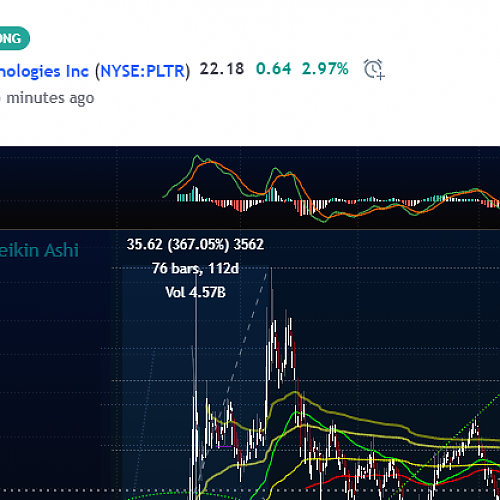
Task: Click the '76 bars, 112d' label
Action: [x=195, y=268]
